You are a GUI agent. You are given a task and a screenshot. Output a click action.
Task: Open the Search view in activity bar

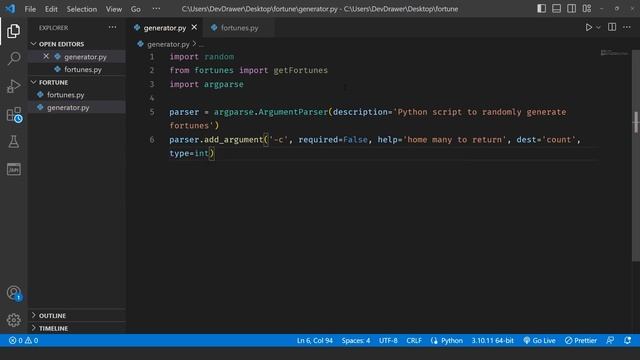click(13, 58)
